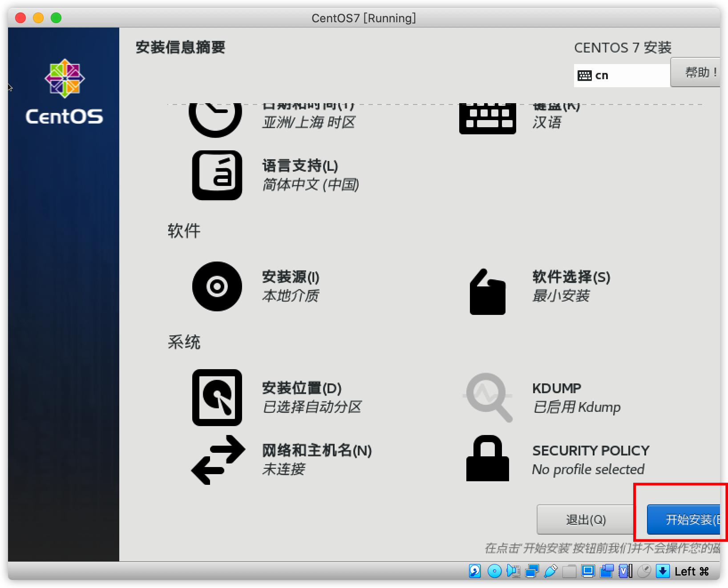Viewport: 728px width, 588px height.
Task: Open the installation source disc icon
Action: (217, 286)
